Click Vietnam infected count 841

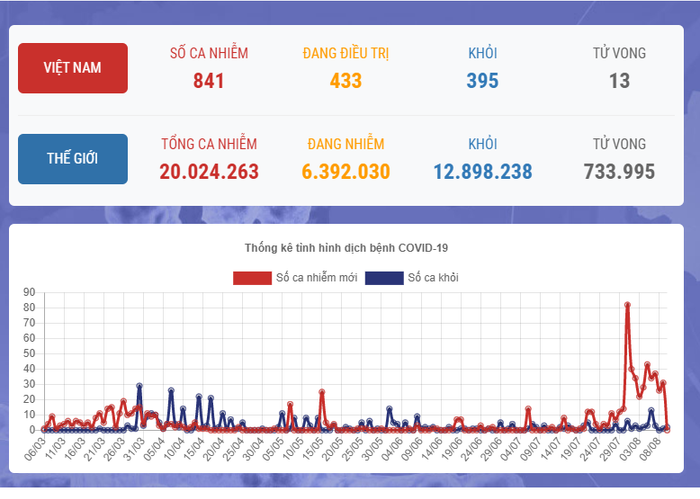(x=209, y=81)
